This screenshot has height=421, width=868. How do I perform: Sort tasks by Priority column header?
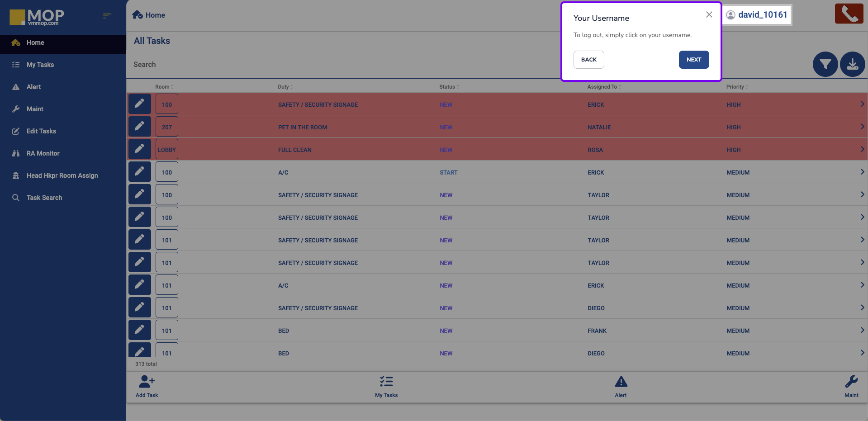click(x=736, y=87)
